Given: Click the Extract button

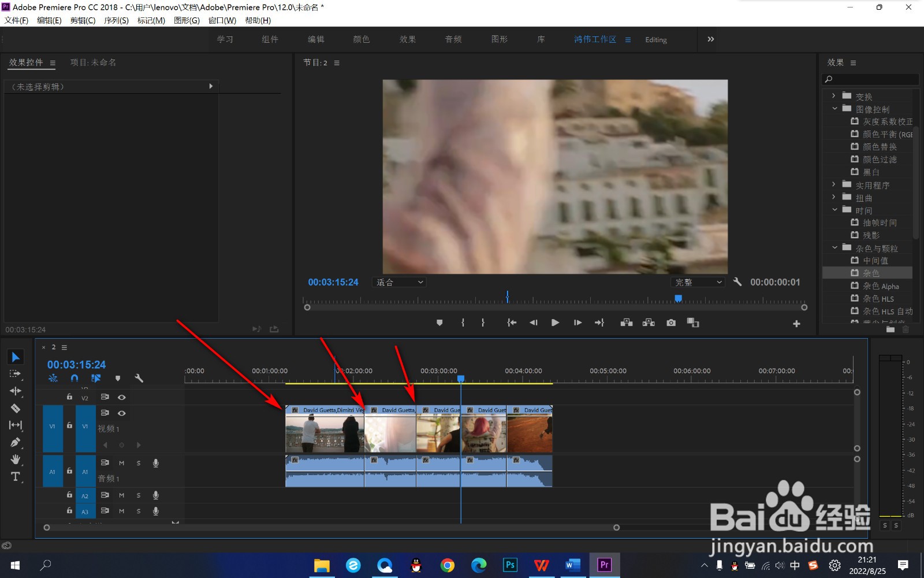Looking at the screenshot, I should pos(649,323).
